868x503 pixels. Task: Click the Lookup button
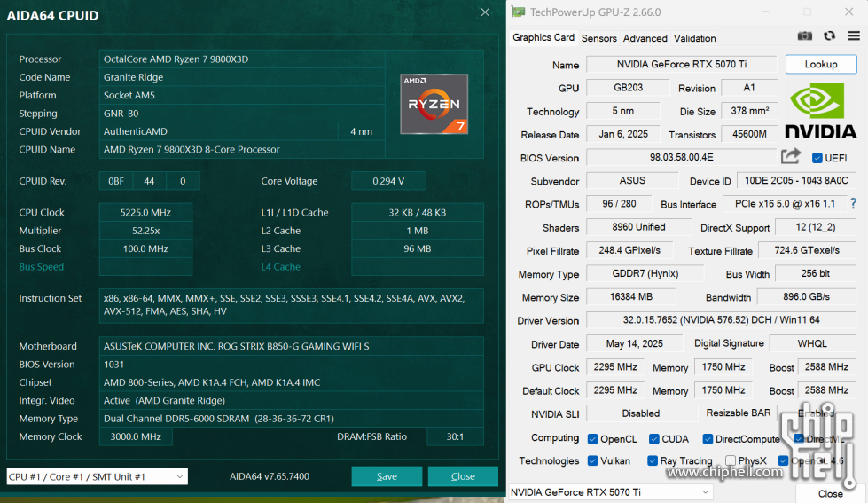[x=820, y=64]
